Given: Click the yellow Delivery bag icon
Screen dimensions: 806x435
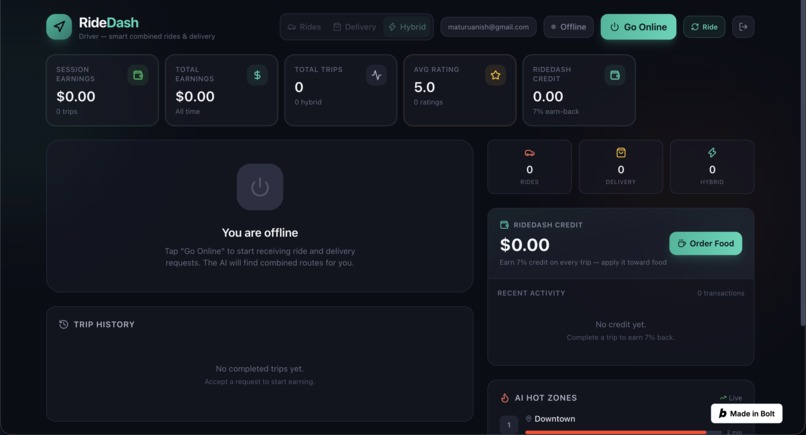Looking at the screenshot, I should click(621, 153).
